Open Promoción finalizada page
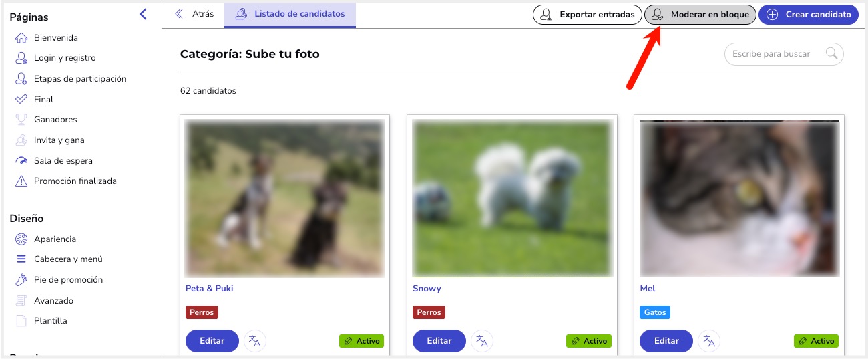868x359 pixels. click(x=75, y=181)
